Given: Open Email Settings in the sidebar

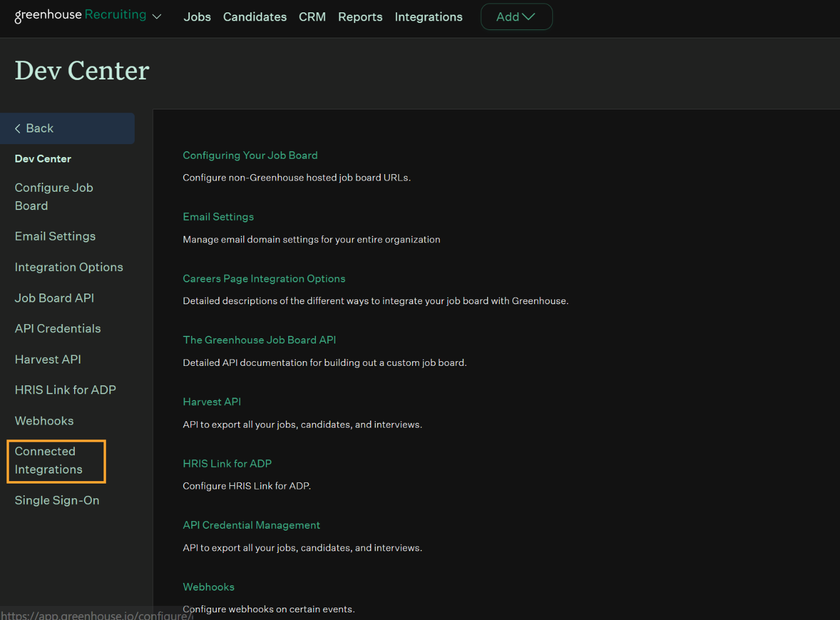Looking at the screenshot, I should 55,236.
